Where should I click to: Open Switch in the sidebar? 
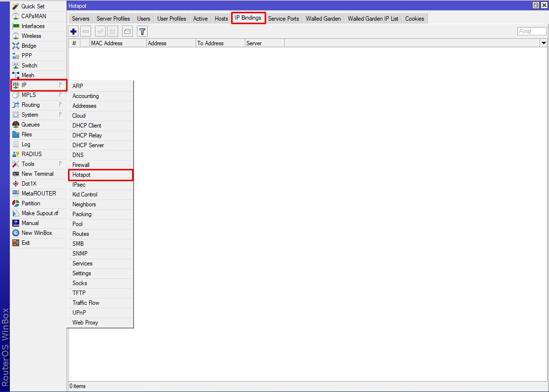(38, 65)
